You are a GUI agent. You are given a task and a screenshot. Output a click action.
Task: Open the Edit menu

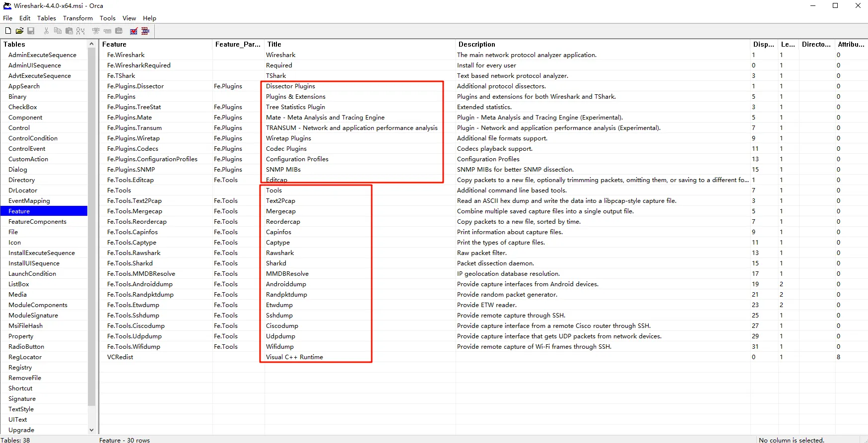coord(25,18)
